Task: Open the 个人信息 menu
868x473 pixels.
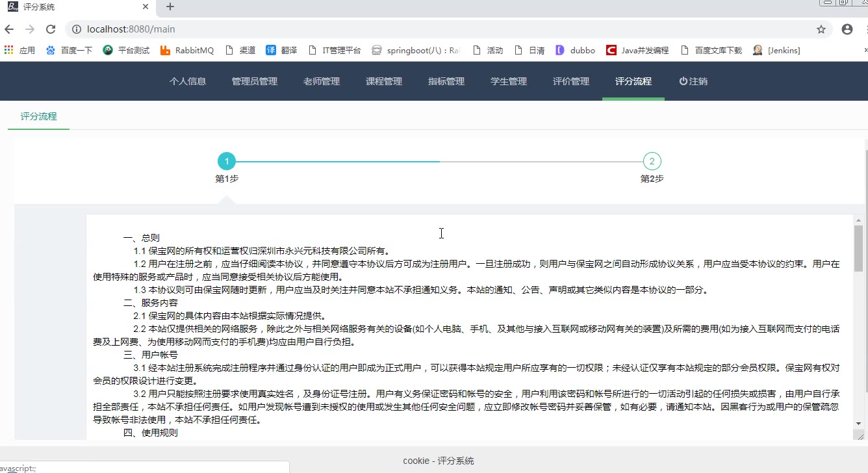Action: click(x=188, y=81)
